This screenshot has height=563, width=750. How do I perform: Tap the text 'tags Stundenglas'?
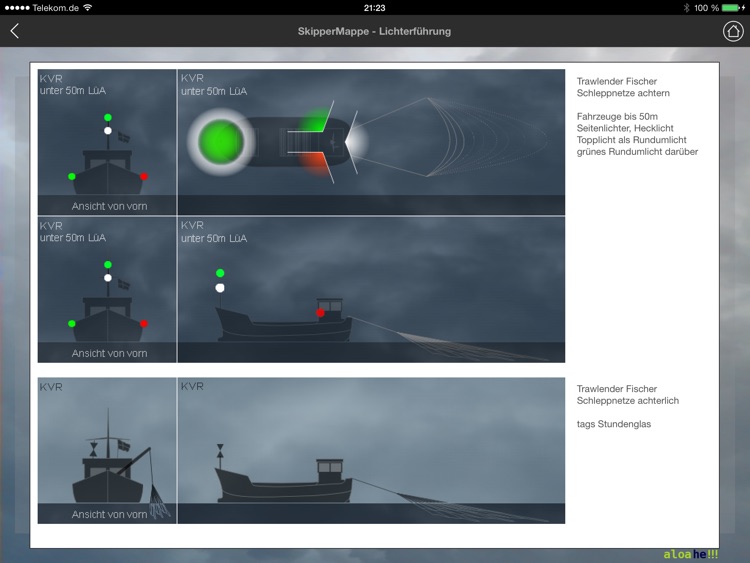(x=614, y=424)
